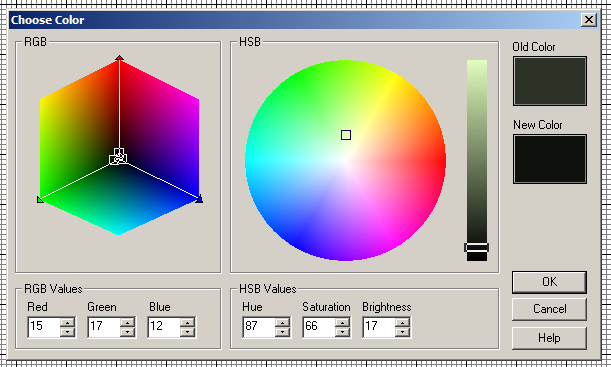This screenshot has width=611, height=367.
Task: Open Help for color chooser
Action: pos(549,338)
